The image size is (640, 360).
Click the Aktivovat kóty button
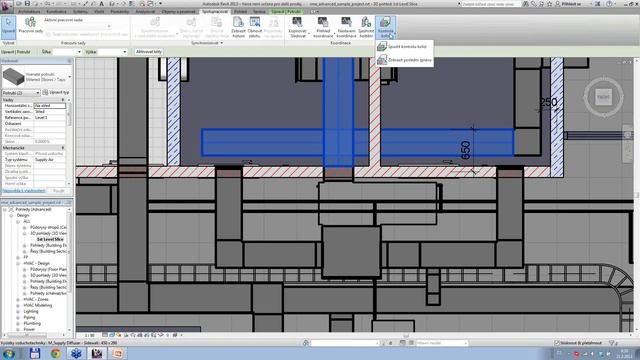149,52
